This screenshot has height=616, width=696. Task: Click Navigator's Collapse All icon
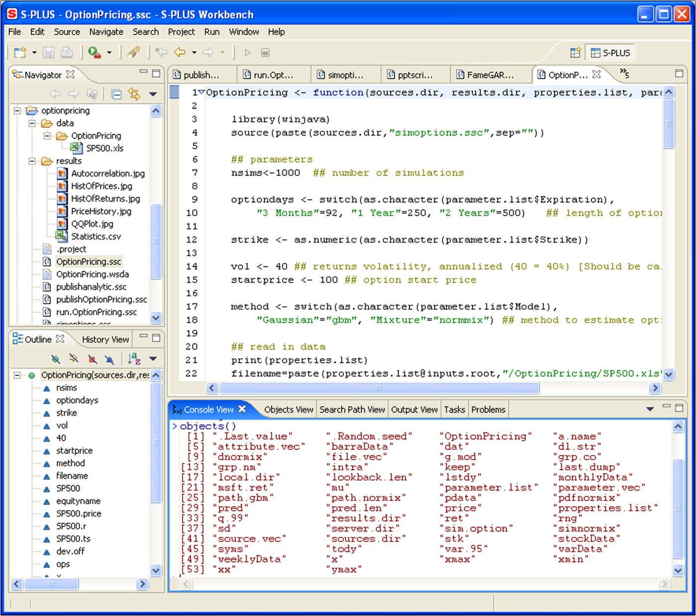(x=116, y=94)
